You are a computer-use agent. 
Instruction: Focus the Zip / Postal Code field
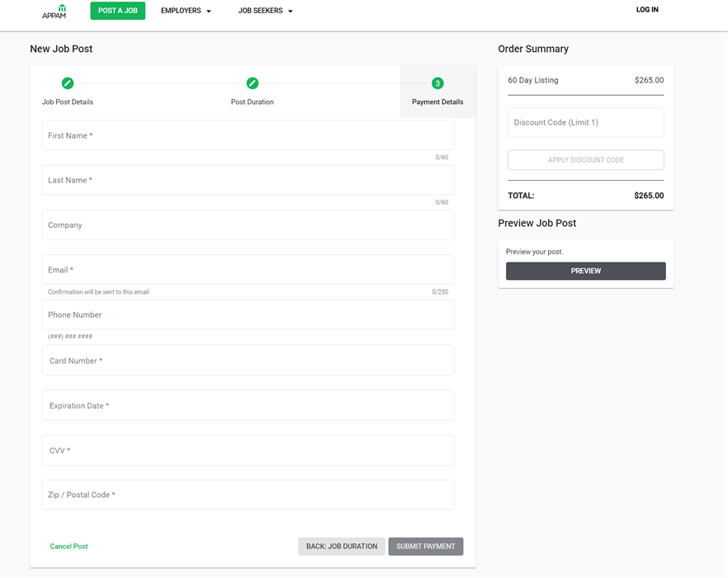[x=248, y=495]
